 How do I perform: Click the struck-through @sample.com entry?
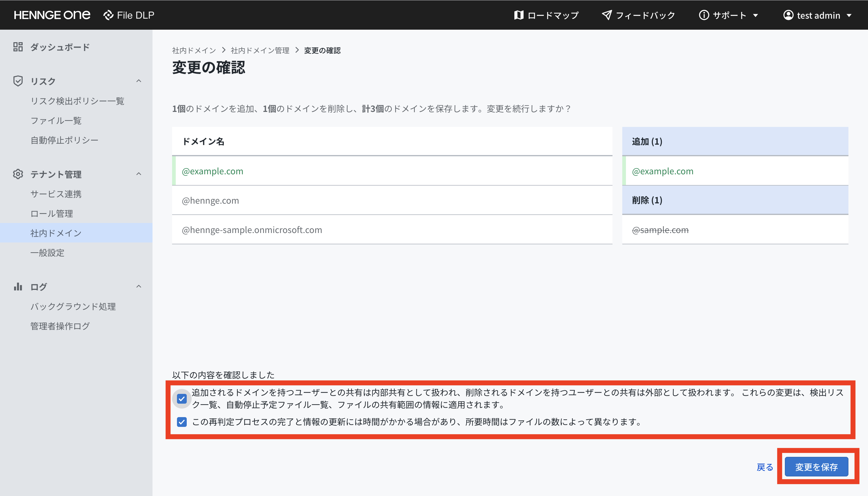pyautogui.click(x=660, y=230)
